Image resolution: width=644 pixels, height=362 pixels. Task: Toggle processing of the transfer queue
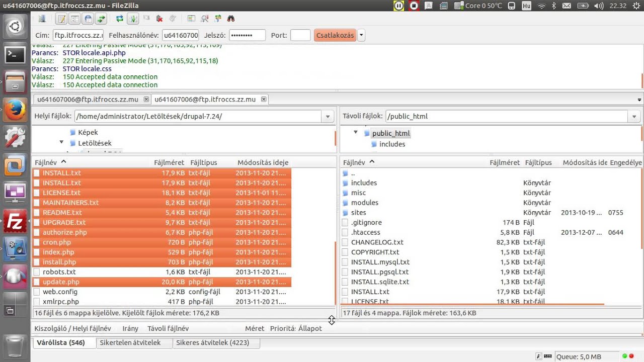pos(133,19)
